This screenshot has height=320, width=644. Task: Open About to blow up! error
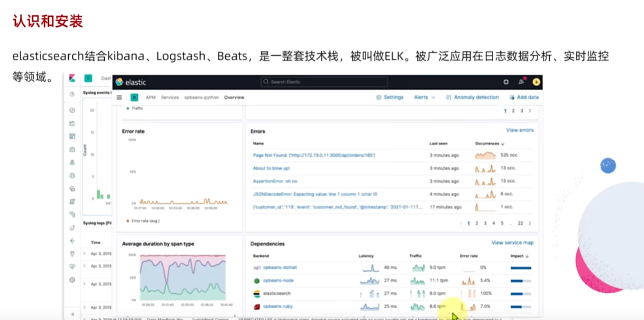point(271,168)
